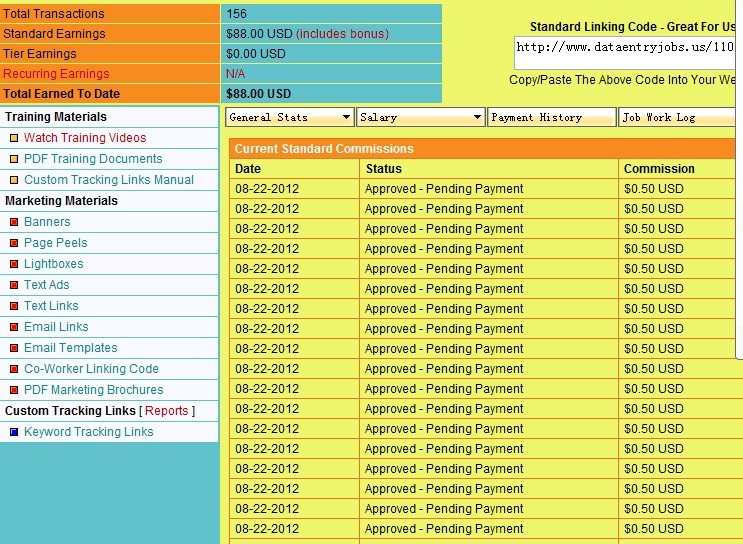
Task: Click the red bullet icon next to Text Ads
Action: pos(14,285)
